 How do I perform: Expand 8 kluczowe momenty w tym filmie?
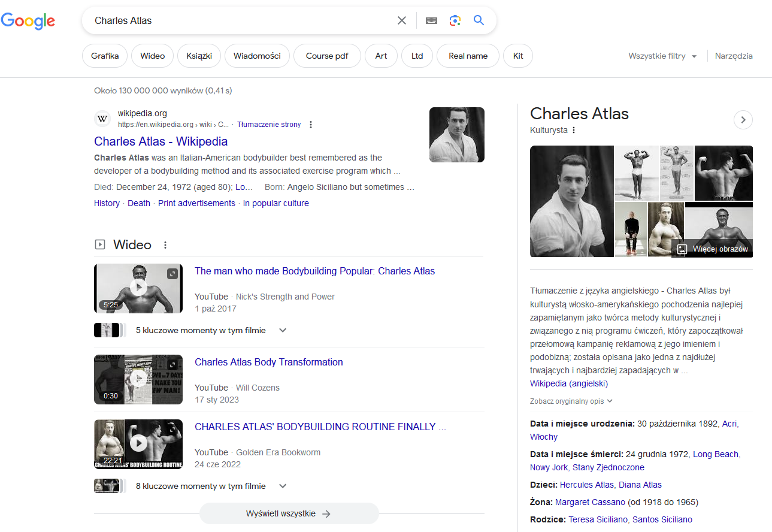click(283, 486)
